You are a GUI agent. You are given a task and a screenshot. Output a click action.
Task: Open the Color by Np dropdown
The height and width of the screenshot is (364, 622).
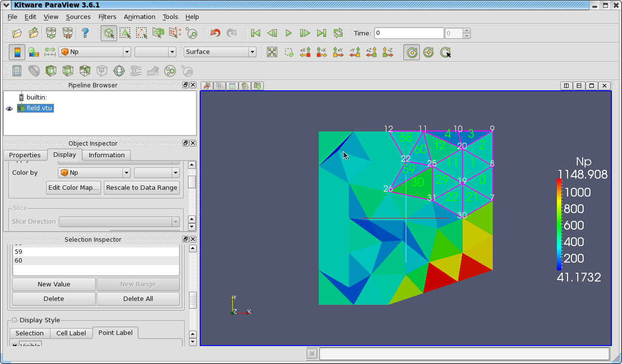94,173
